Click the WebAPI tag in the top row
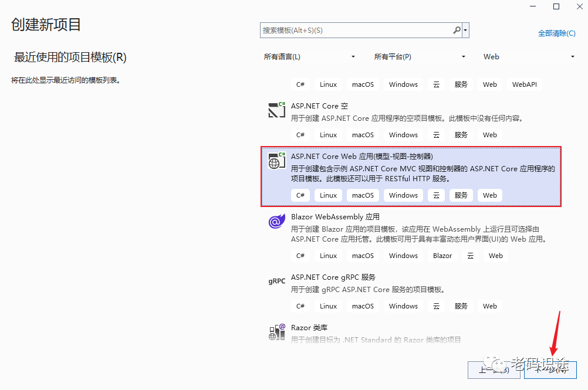This screenshot has height=390, width=588. click(x=524, y=84)
